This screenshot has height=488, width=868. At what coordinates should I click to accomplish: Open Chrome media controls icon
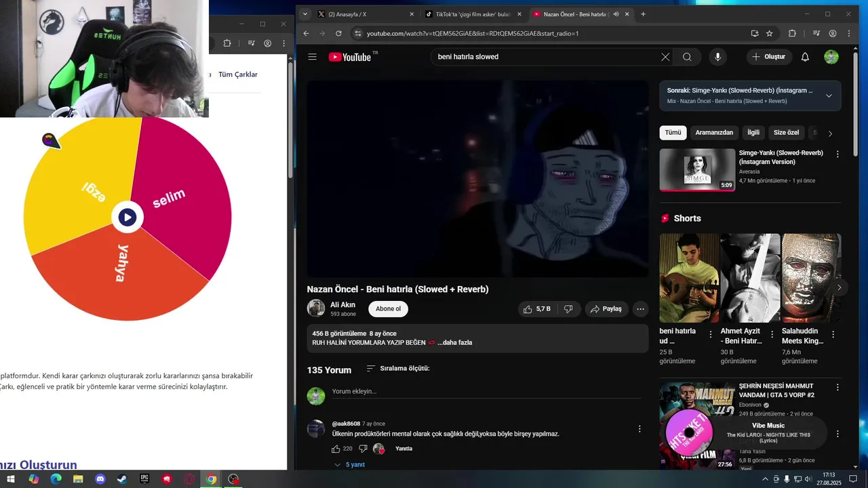816,33
